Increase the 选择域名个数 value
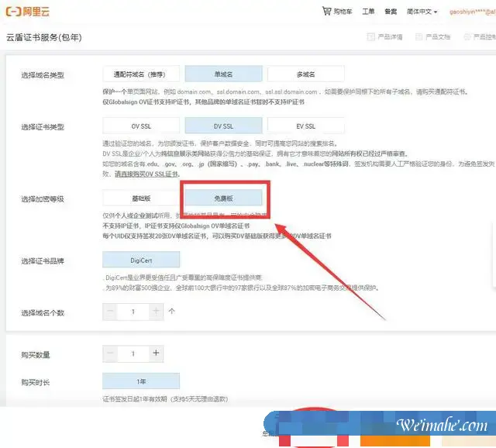496x448 pixels. (156, 312)
